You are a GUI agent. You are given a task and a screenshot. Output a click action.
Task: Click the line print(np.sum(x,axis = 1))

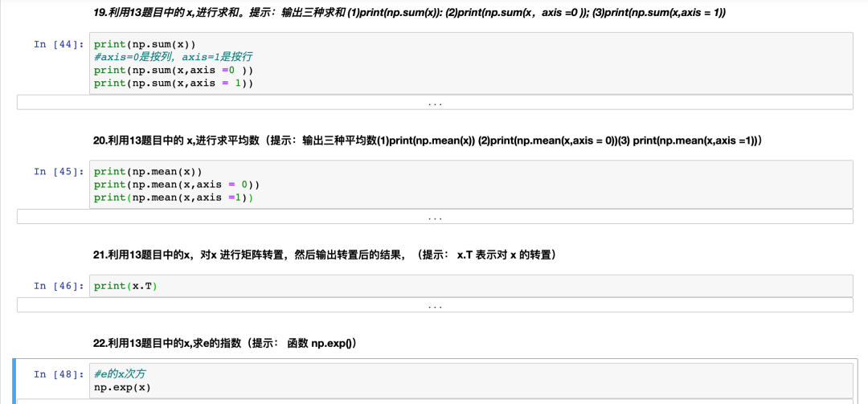coord(174,83)
